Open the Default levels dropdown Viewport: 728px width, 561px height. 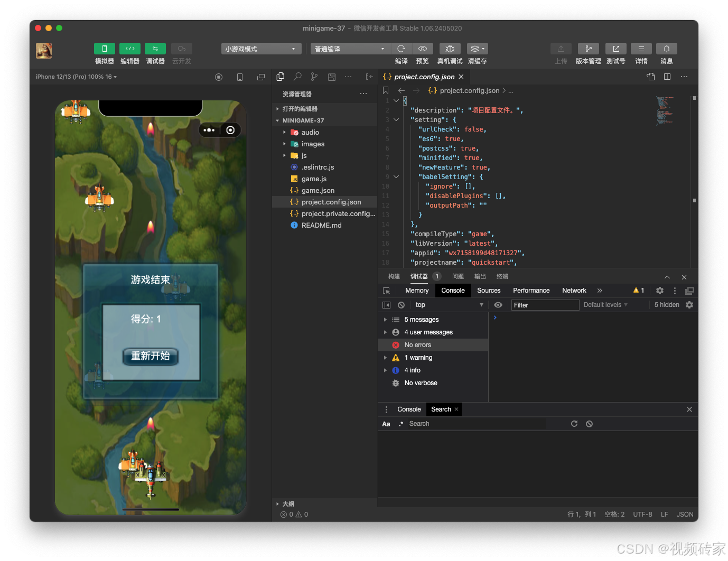(x=605, y=305)
